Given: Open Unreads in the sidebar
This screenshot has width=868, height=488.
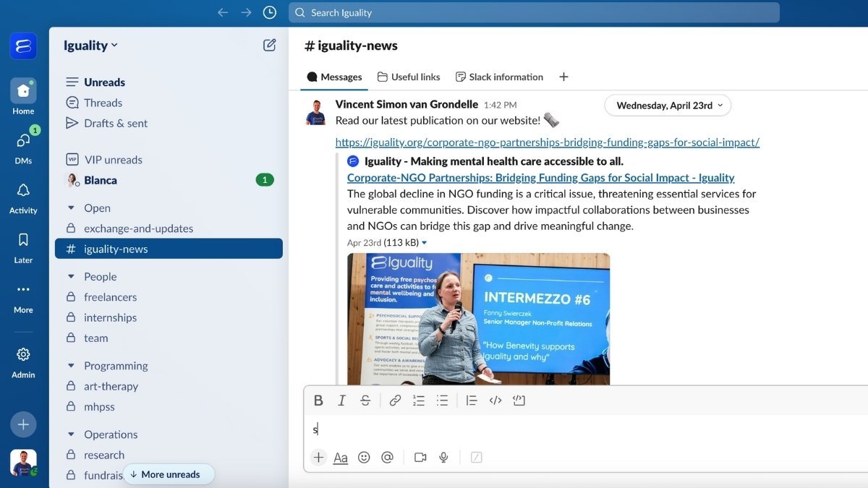Looking at the screenshot, I should 169,82.
